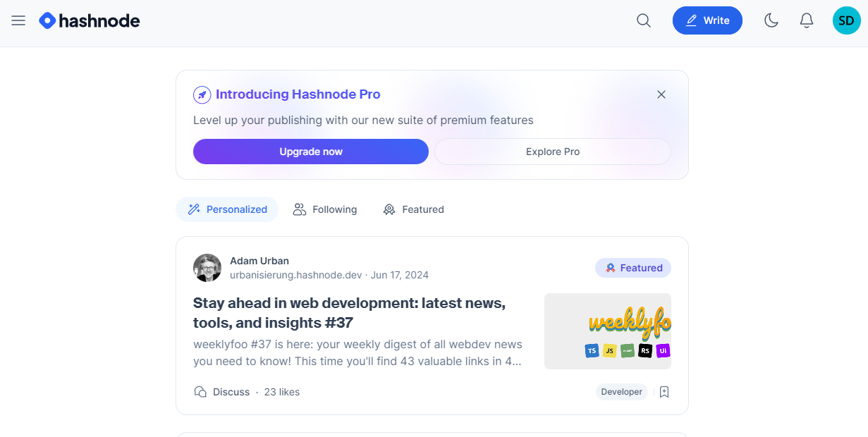
Task: Switch to the Following tab
Action: click(x=325, y=209)
